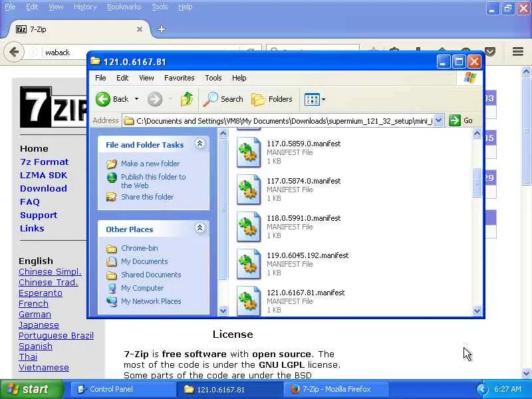
Task: Open My Documents in Other Places
Action: [x=144, y=261]
